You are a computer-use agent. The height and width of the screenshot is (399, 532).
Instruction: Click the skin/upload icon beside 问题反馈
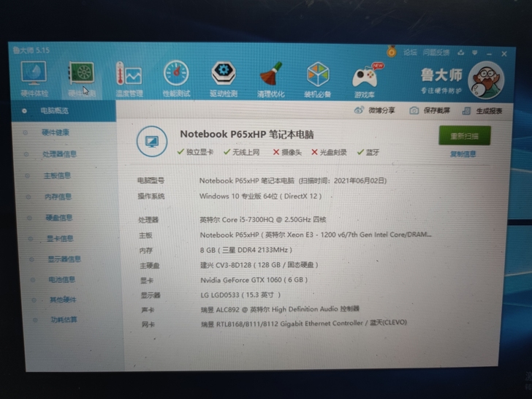point(460,53)
